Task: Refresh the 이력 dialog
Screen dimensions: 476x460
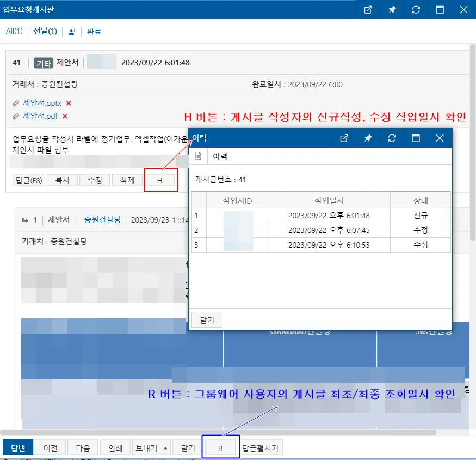Action: 392,138
